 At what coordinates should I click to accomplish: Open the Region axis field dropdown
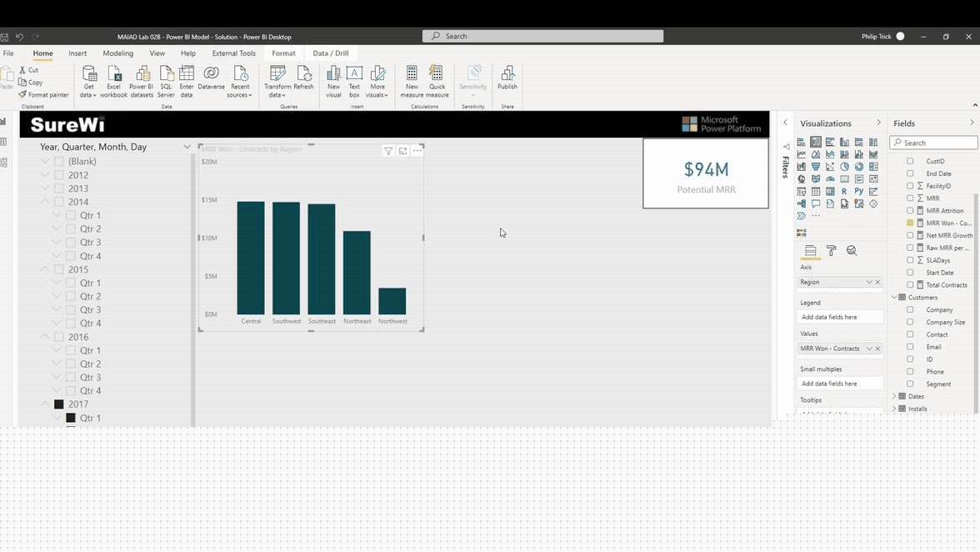[868, 283]
